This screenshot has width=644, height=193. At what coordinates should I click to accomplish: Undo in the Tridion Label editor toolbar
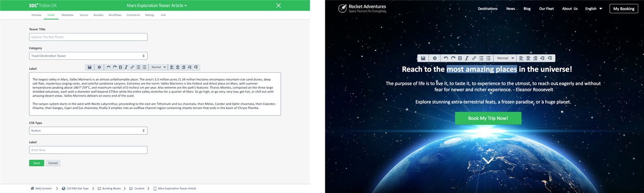click(x=109, y=67)
